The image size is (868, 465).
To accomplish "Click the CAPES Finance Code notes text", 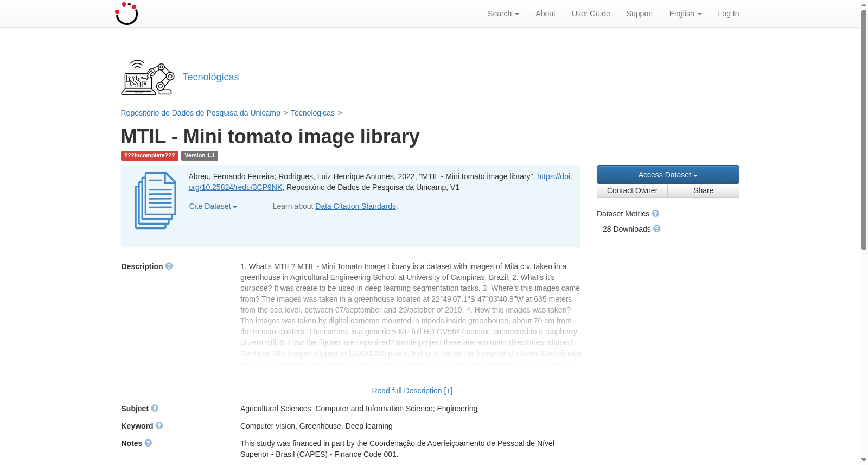I will click(398, 449).
